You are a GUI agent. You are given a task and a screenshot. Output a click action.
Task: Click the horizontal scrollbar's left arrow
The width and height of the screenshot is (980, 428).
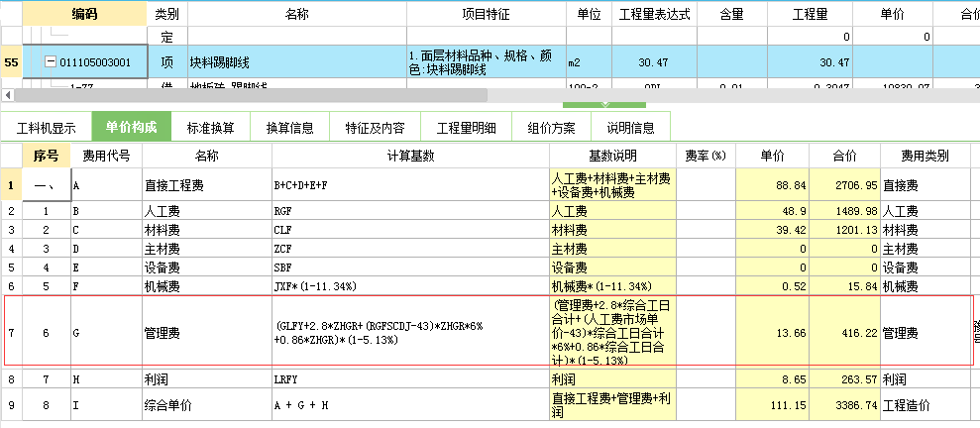(x=9, y=95)
